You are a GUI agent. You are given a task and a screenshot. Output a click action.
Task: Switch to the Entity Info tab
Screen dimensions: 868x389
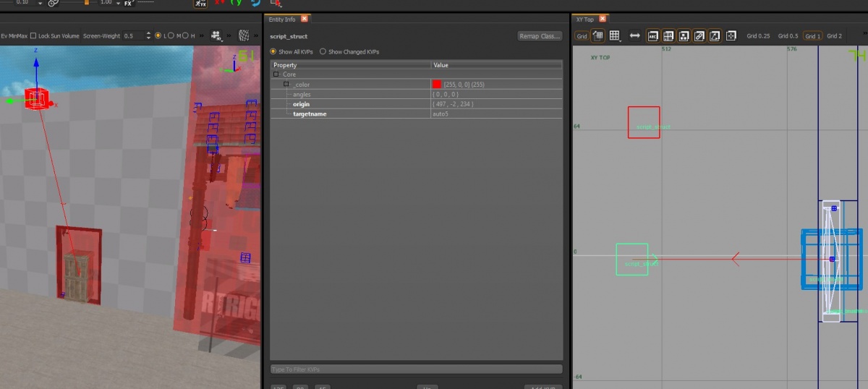pos(282,19)
